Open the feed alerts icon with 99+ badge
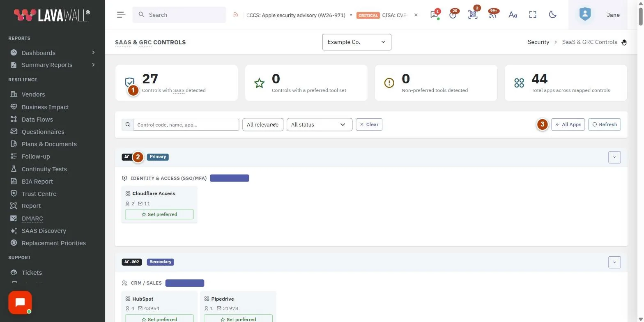Image resolution: width=644 pixels, height=322 pixels. [x=492, y=15]
